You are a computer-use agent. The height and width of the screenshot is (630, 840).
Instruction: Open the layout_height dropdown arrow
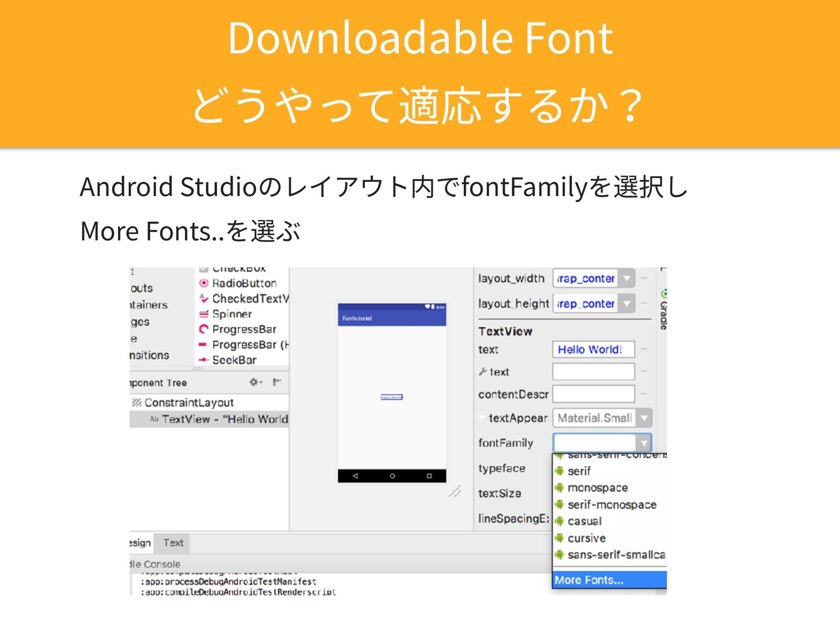click(x=626, y=304)
